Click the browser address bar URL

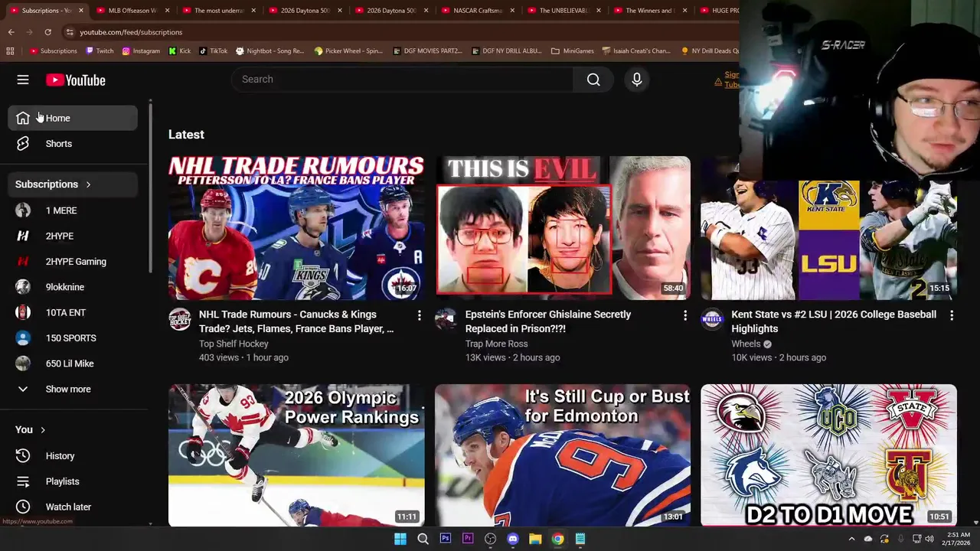(x=131, y=32)
